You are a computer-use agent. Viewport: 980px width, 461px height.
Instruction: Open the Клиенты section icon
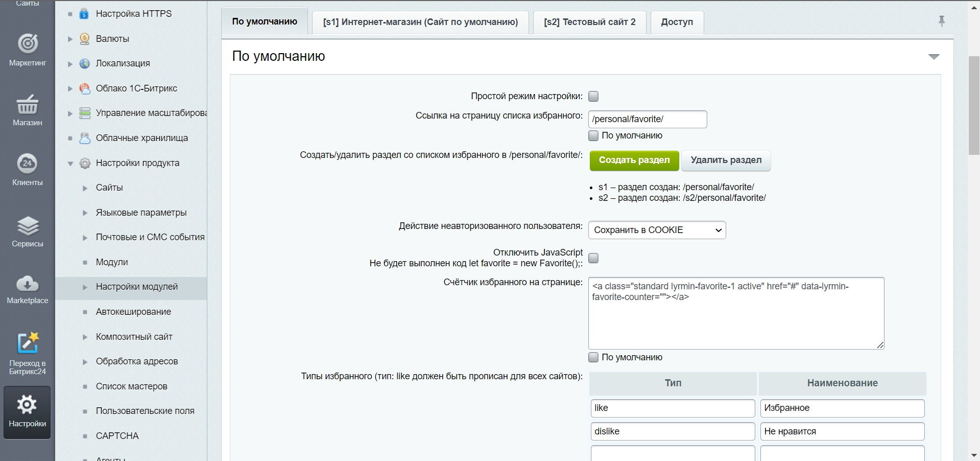coord(28,164)
